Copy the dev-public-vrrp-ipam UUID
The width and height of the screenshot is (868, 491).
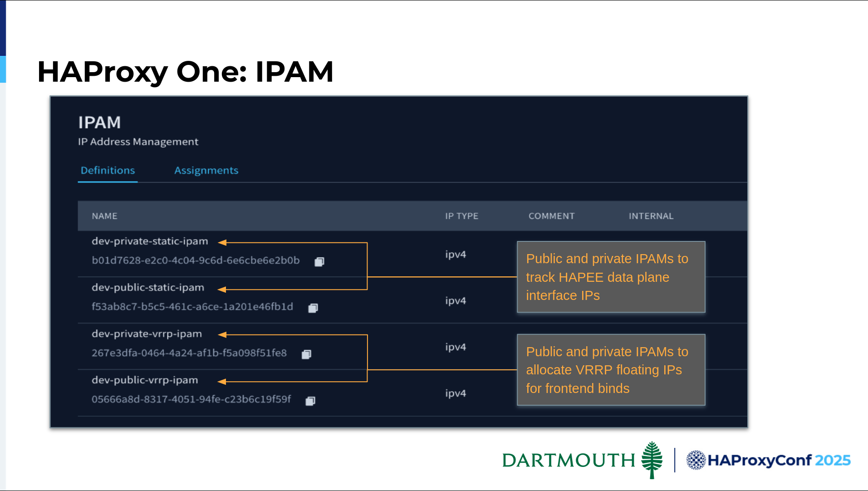[x=310, y=401]
